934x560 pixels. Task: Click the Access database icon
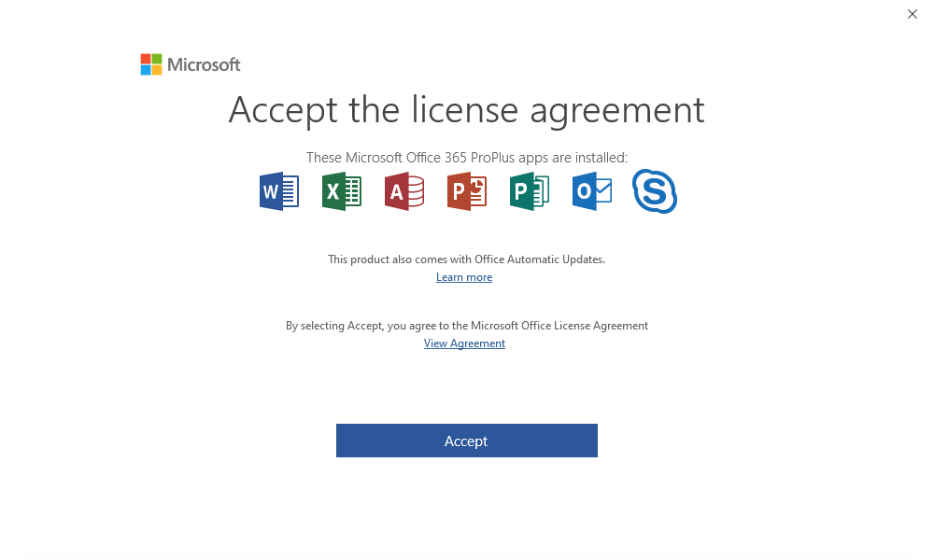click(x=404, y=191)
